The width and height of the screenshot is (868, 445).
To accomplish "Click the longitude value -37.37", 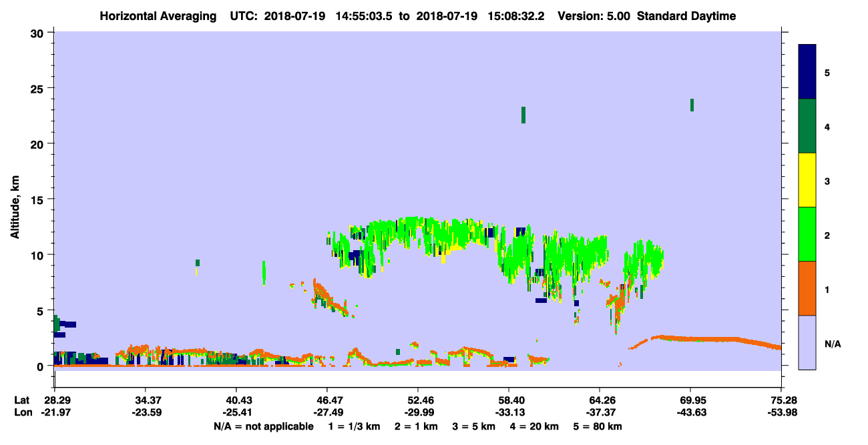I will click(599, 412).
